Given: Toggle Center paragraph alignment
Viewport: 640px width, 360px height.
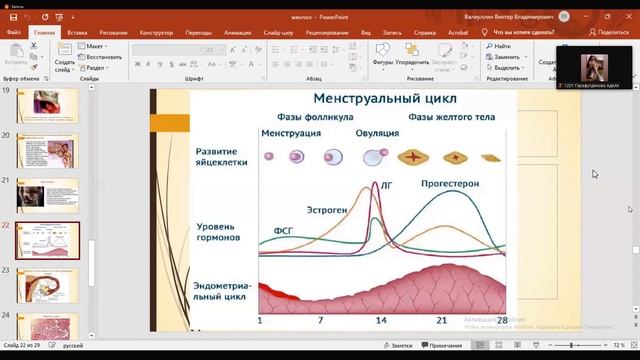Looking at the screenshot, I should [287, 64].
